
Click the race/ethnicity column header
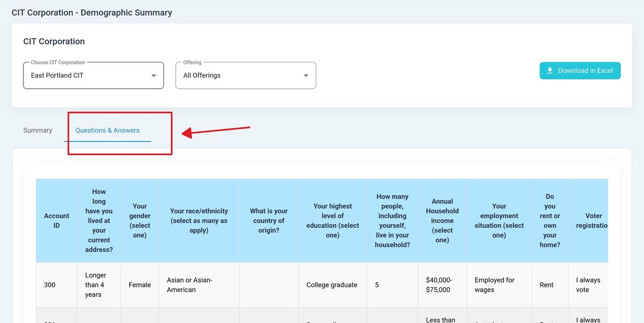click(199, 221)
